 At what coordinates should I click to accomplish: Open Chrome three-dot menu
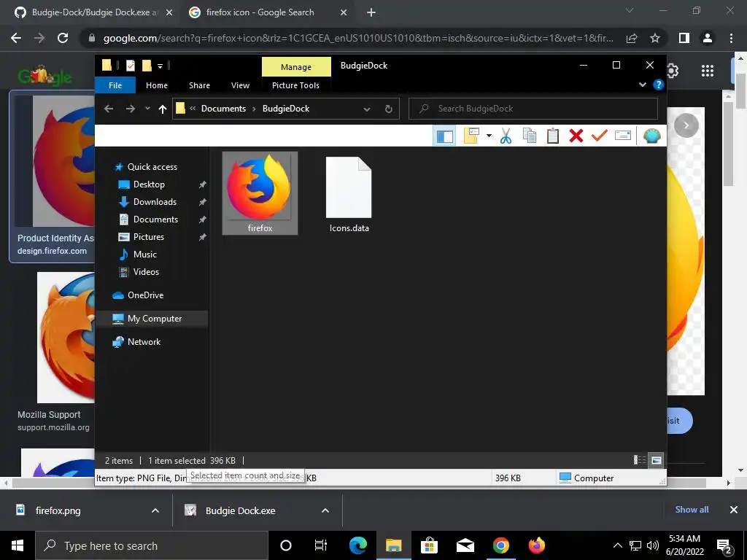pos(731,38)
